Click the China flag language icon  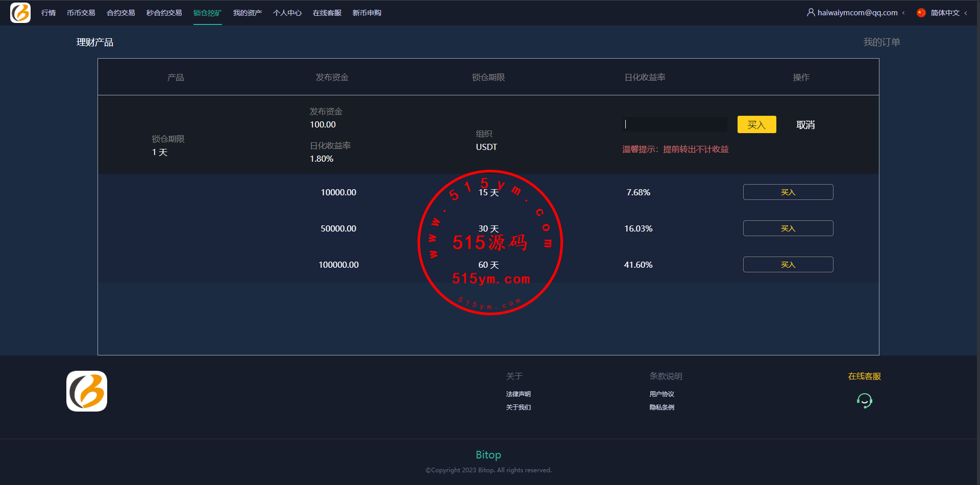click(x=921, y=13)
